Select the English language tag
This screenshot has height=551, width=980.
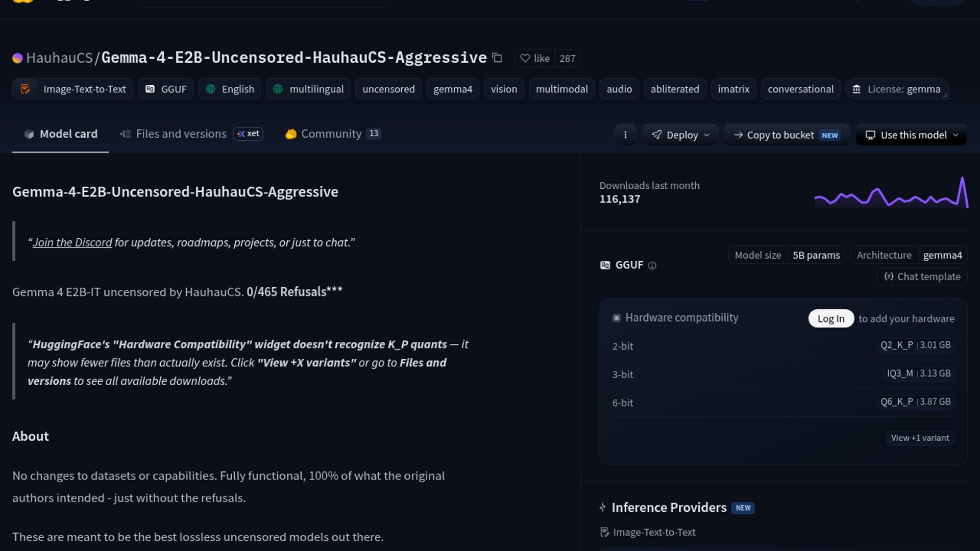230,89
